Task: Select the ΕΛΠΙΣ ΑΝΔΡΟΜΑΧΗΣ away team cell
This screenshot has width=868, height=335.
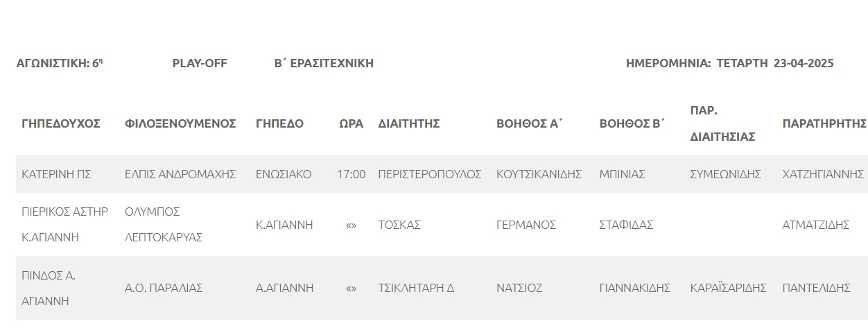Action: 180,174
